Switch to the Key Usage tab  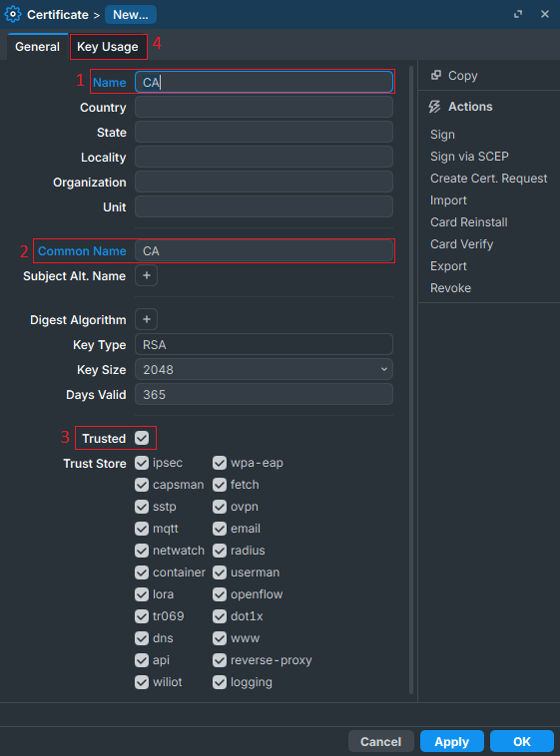108,47
